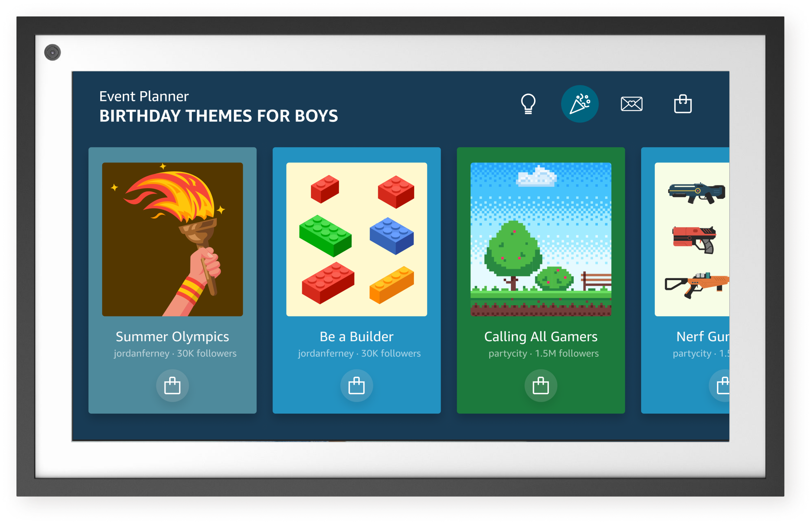Image resolution: width=812 pixels, height=524 pixels.
Task: Select the party popper themes icon
Action: coord(580,104)
